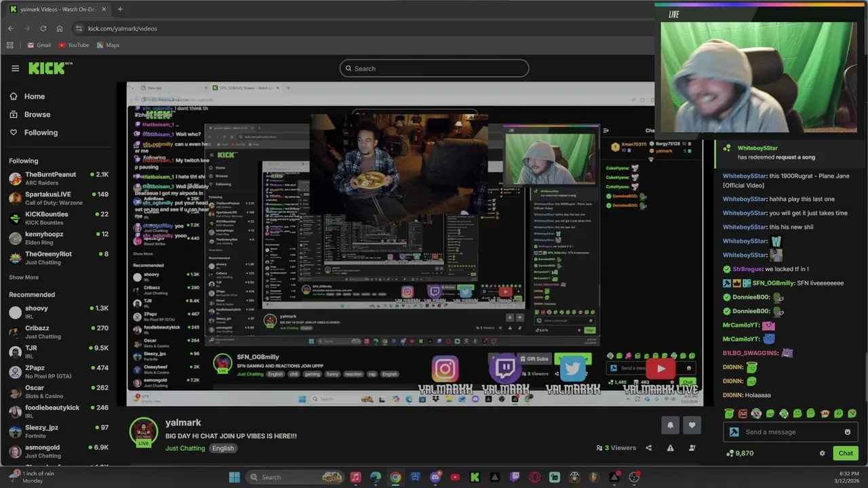Click the share stream icon
This screenshot has height=488, width=868.
pyautogui.click(x=648, y=448)
